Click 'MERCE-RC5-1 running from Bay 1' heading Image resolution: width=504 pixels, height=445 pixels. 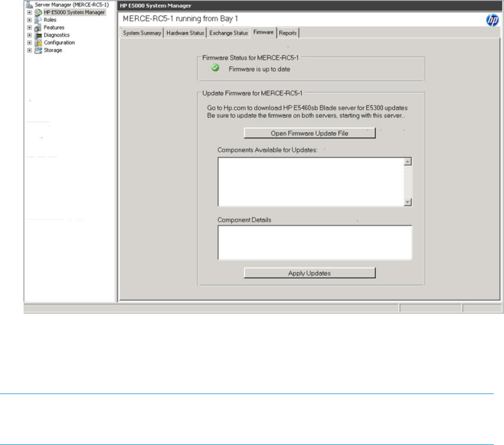point(180,19)
